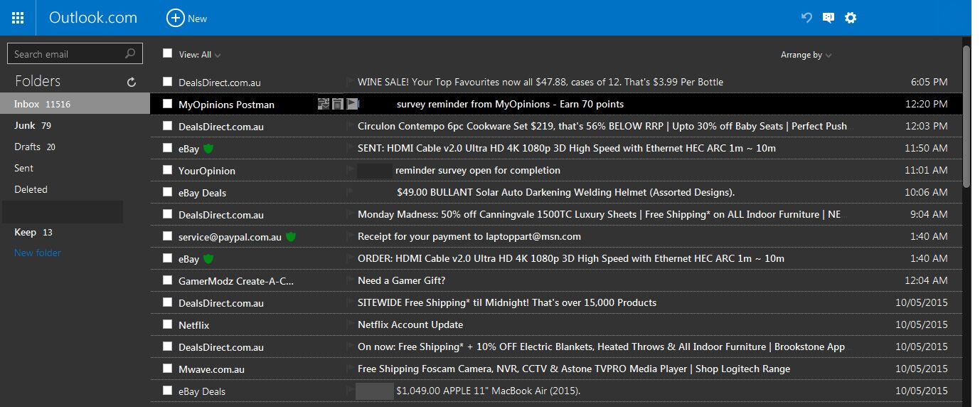Refresh folders with the circular arrow
The width and height of the screenshot is (980, 407).
[132, 83]
